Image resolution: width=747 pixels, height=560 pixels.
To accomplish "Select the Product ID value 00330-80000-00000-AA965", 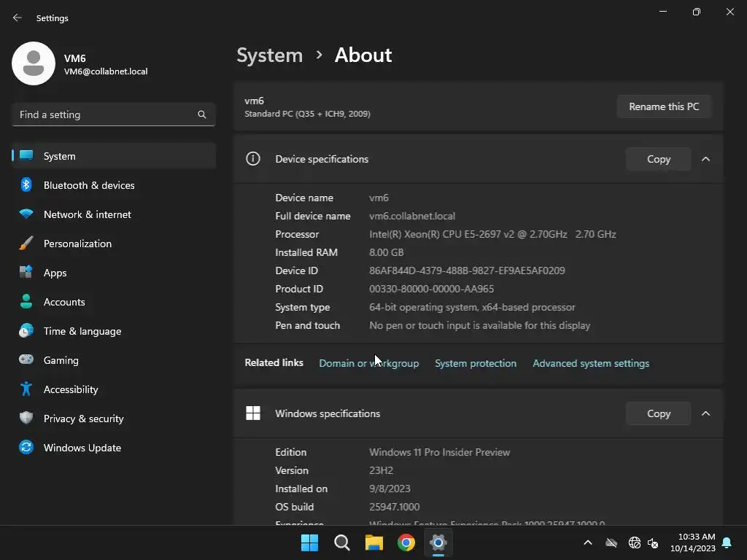I will [x=431, y=289].
